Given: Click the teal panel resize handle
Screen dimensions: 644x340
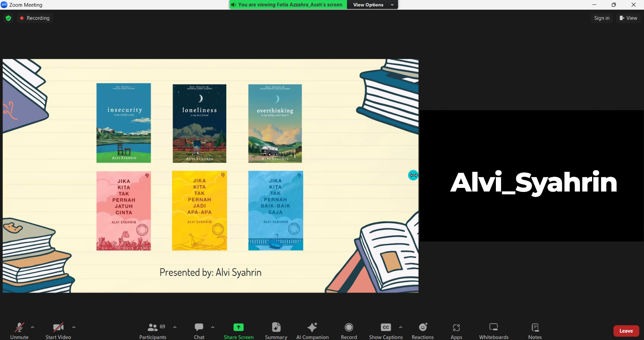Looking at the screenshot, I should click(413, 175).
